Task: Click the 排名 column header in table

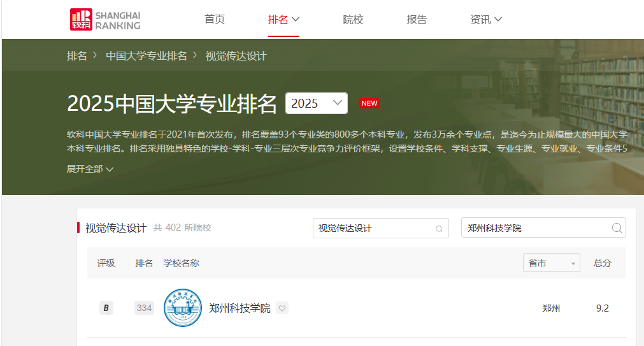Action: point(144,263)
